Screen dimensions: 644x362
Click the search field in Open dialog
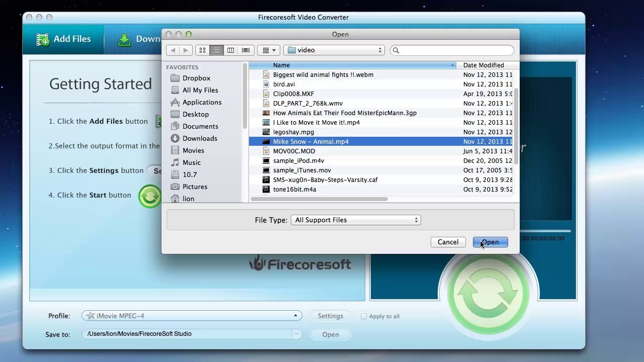click(452, 50)
